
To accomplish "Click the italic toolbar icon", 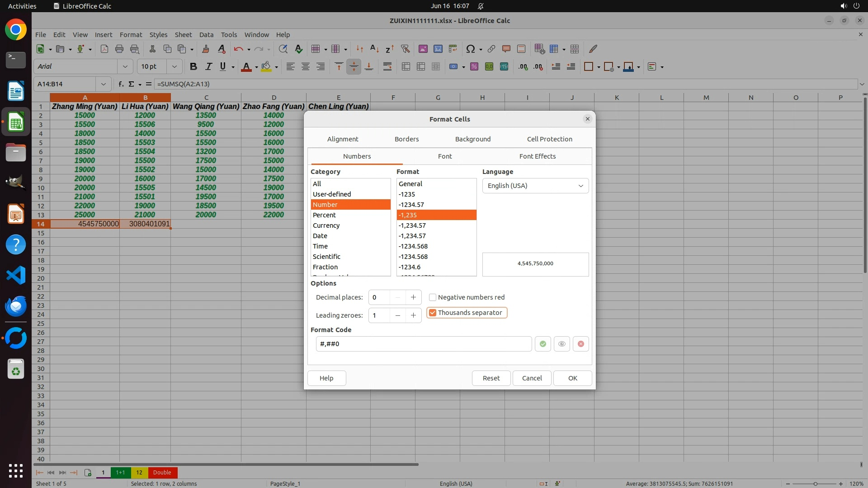I will [x=208, y=66].
